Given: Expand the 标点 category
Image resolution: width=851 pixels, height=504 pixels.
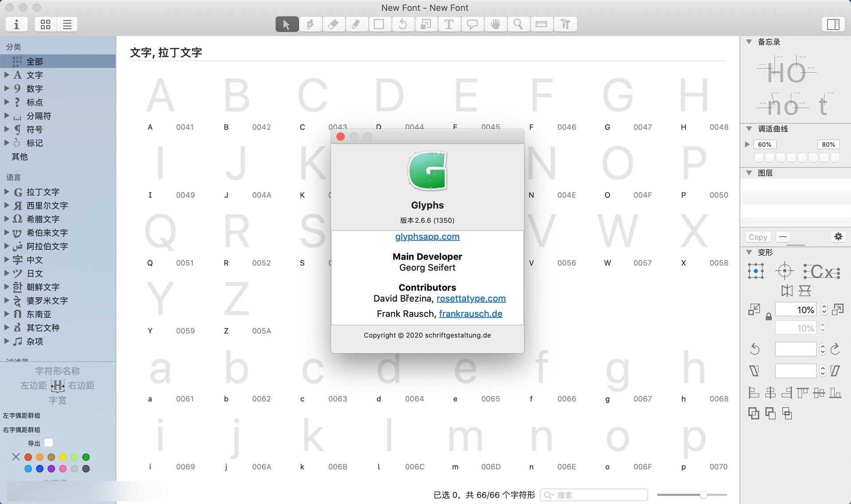Looking at the screenshot, I should [x=7, y=102].
